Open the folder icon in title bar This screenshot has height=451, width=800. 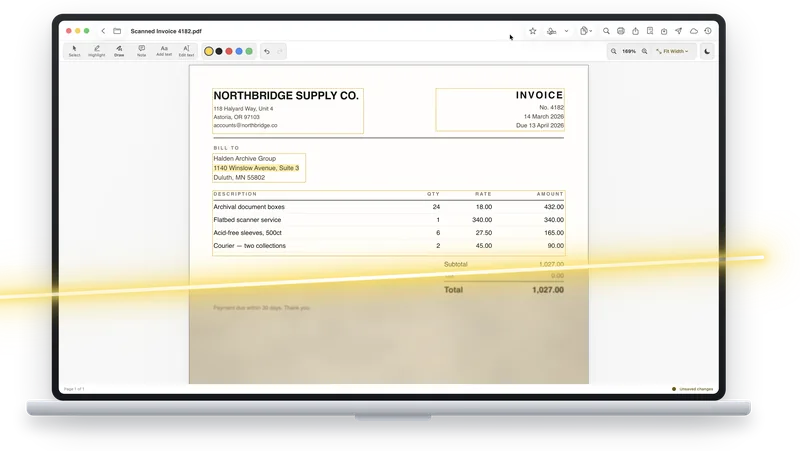coord(117,31)
